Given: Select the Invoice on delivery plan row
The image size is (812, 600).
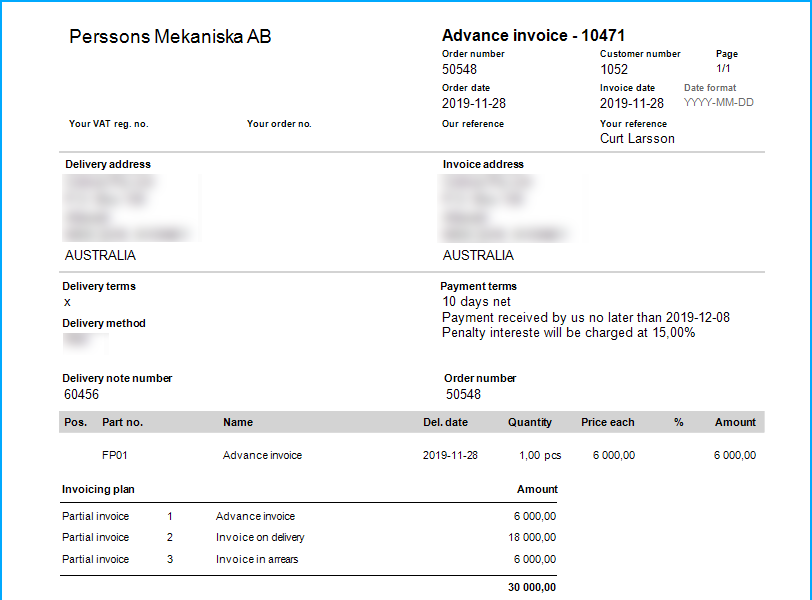Looking at the screenshot, I should pyautogui.click(x=260, y=538).
